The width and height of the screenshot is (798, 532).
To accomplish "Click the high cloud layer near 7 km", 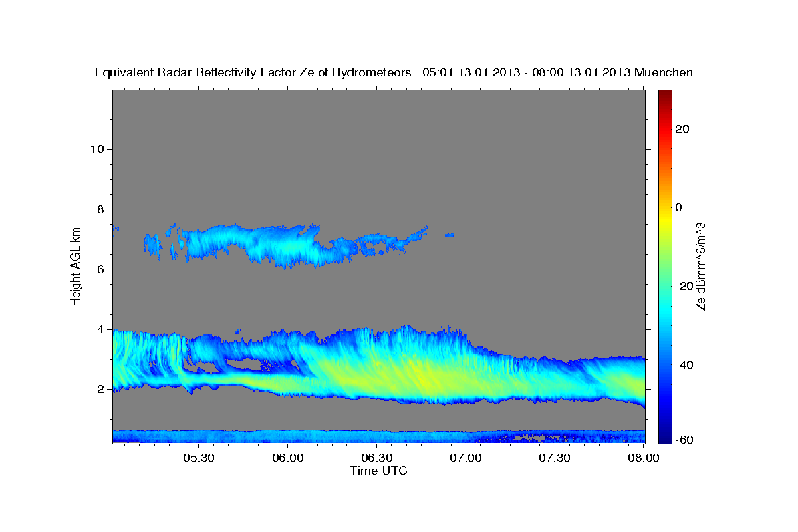I will (286, 245).
